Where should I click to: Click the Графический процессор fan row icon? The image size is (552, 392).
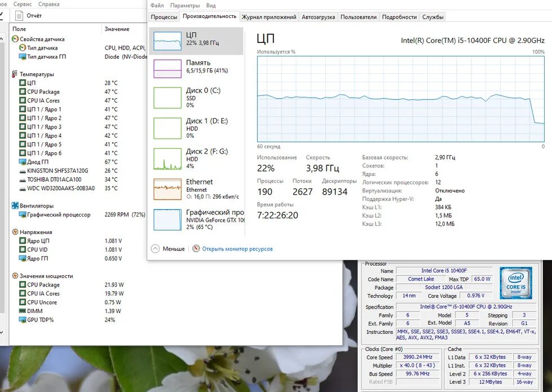tap(23, 214)
